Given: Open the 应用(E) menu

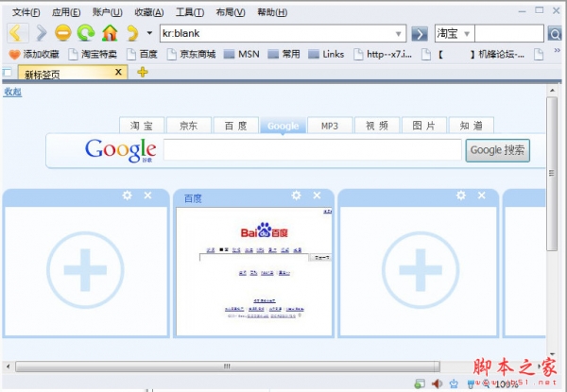Looking at the screenshot, I should pos(66,12).
